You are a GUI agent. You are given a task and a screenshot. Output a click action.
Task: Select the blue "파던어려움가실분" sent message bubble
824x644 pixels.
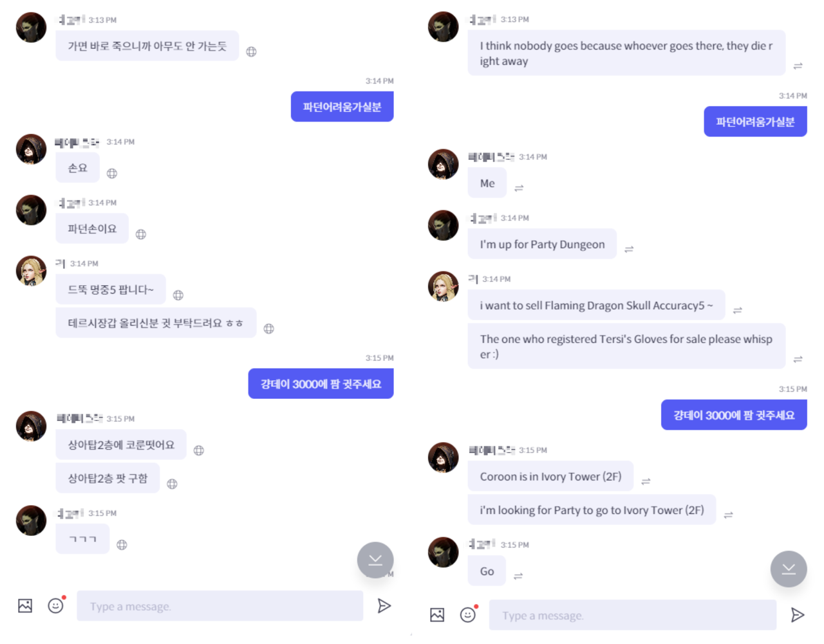tap(342, 106)
